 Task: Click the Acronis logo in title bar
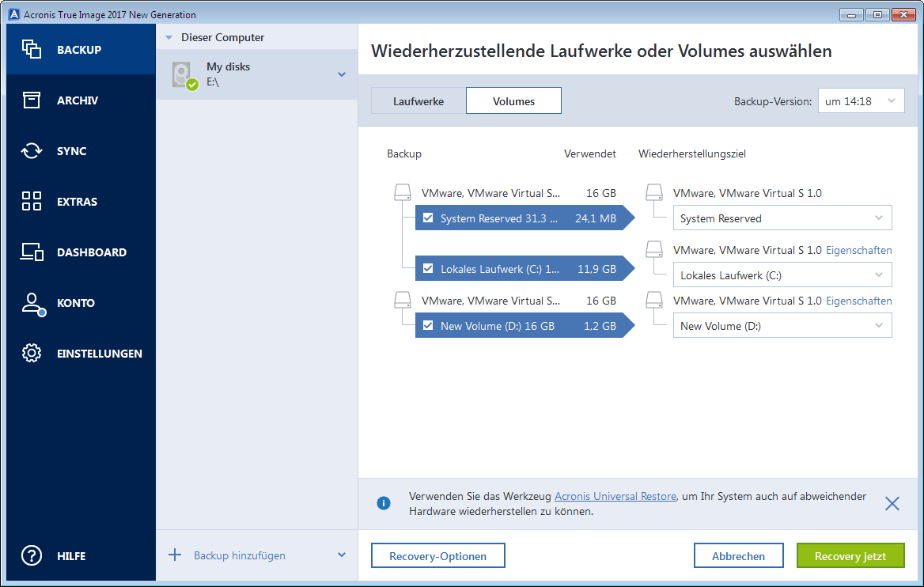(14, 14)
